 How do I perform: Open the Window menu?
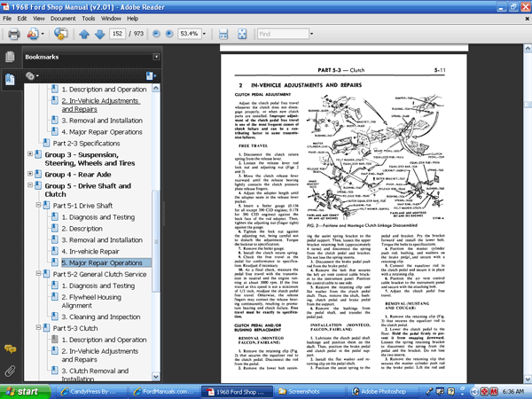pyautogui.click(x=111, y=19)
